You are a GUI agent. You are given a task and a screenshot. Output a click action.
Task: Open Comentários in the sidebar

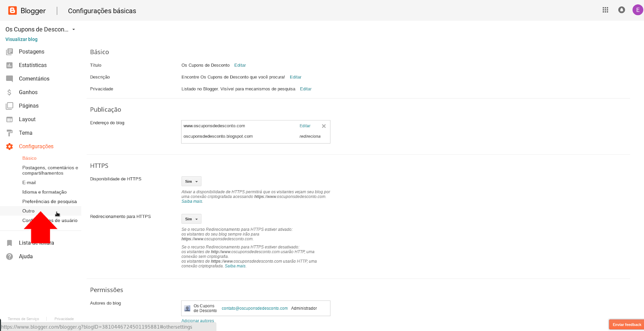pyautogui.click(x=34, y=79)
